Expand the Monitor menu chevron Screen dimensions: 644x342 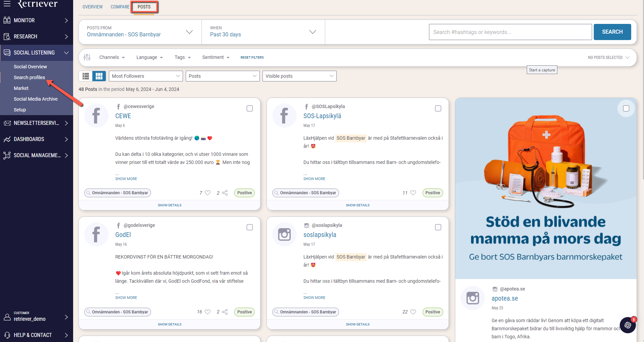coord(66,20)
